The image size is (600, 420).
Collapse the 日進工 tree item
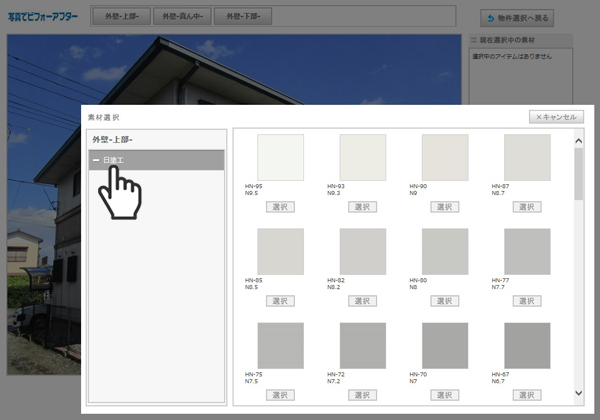[x=96, y=160]
